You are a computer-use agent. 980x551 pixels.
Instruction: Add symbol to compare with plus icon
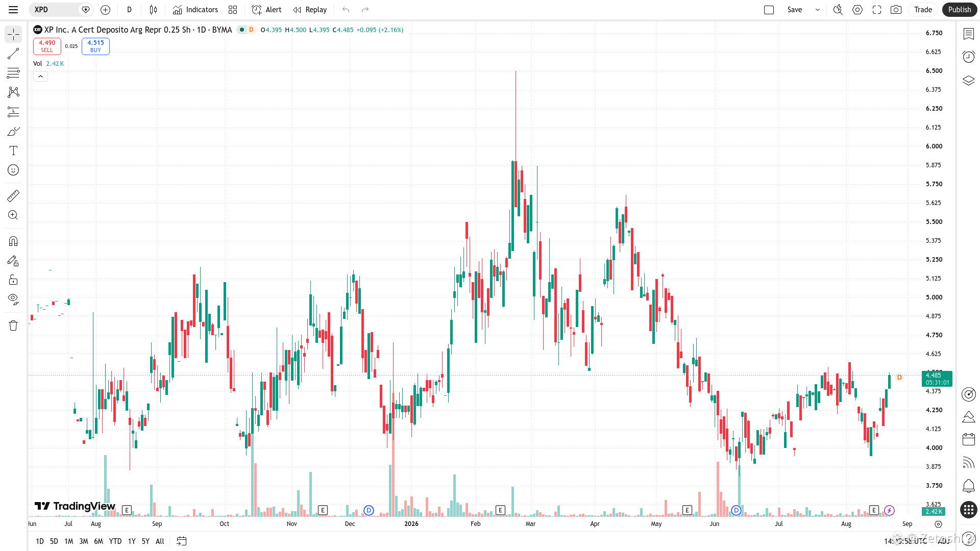[x=106, y=10]
